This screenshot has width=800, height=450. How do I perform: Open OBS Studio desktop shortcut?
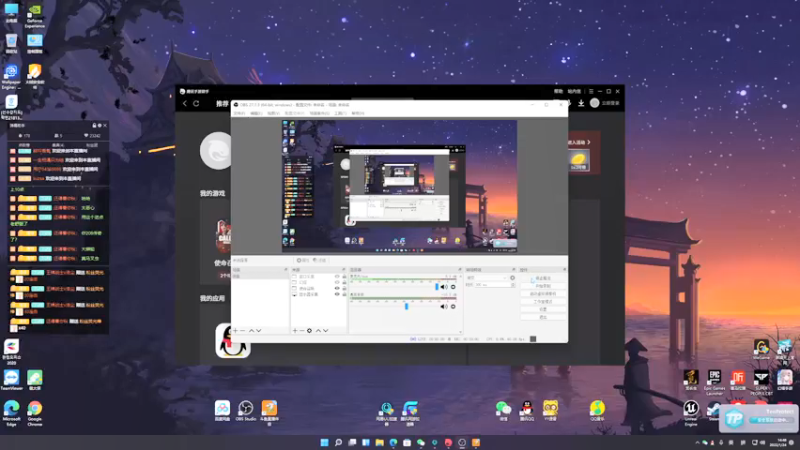click(246, 411)
